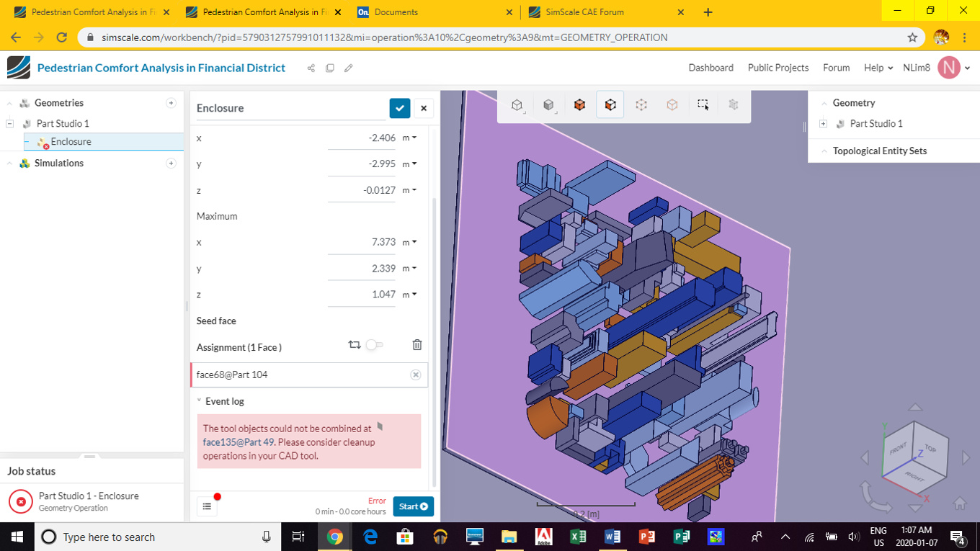The image size is (980, 551).
Task: Open Microsoft Edge from the taskbar
Action: tap(370, 537)
